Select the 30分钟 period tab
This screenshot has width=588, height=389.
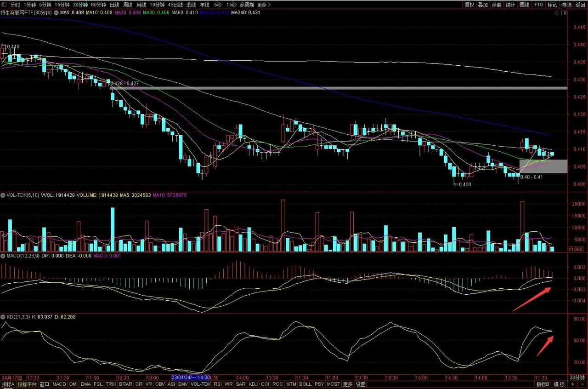(x=80, y=5)
